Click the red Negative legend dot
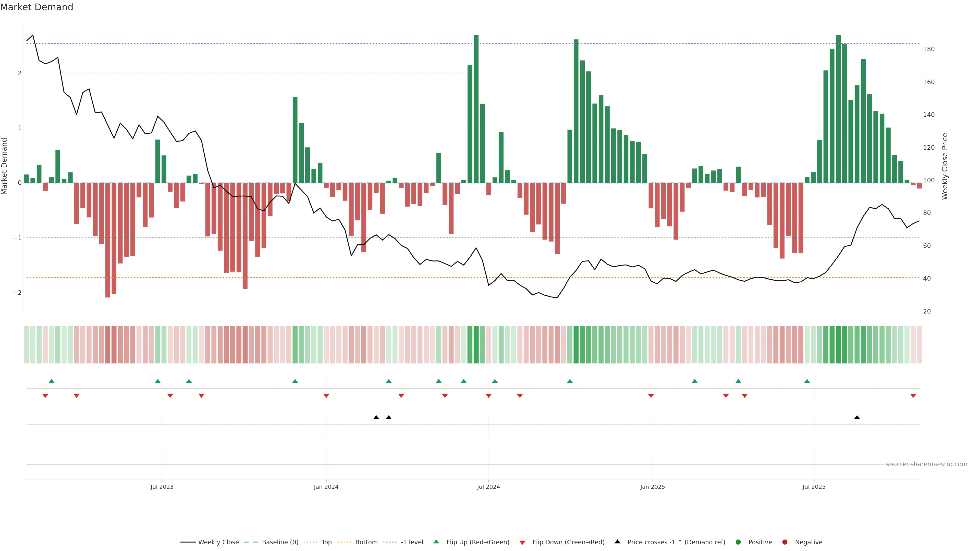The height and width of the screenshot is (551, 980). click(785, 542)
